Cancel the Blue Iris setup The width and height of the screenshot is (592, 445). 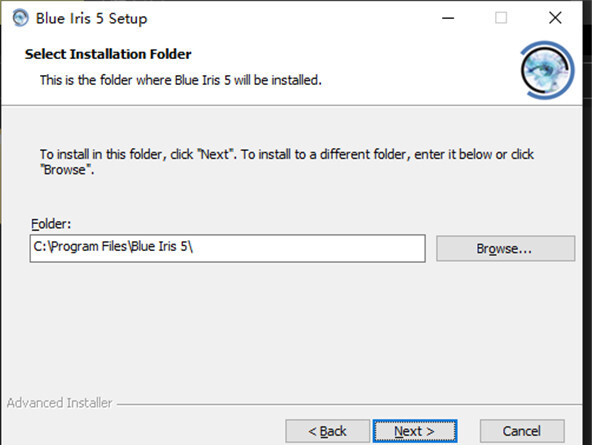(522, 431)
